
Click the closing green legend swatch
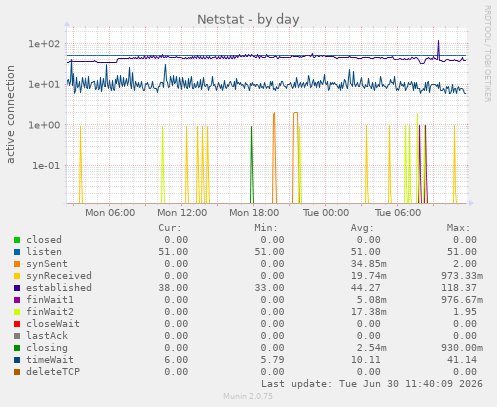(17, 348)
